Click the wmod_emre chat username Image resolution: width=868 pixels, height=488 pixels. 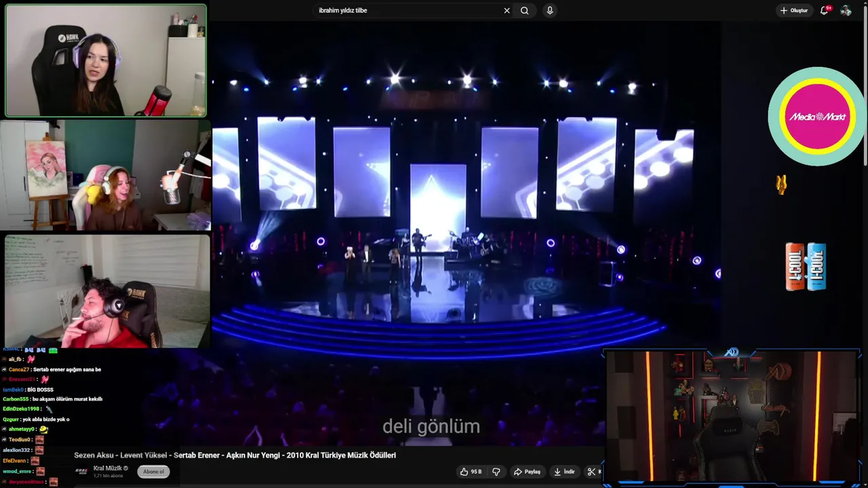click(x=17, y=471)
